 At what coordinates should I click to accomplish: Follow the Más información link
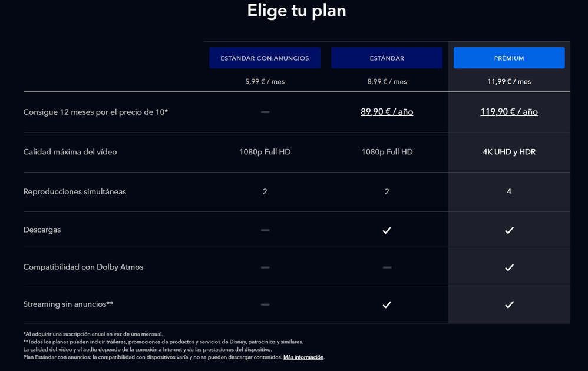tap(303, 357)
